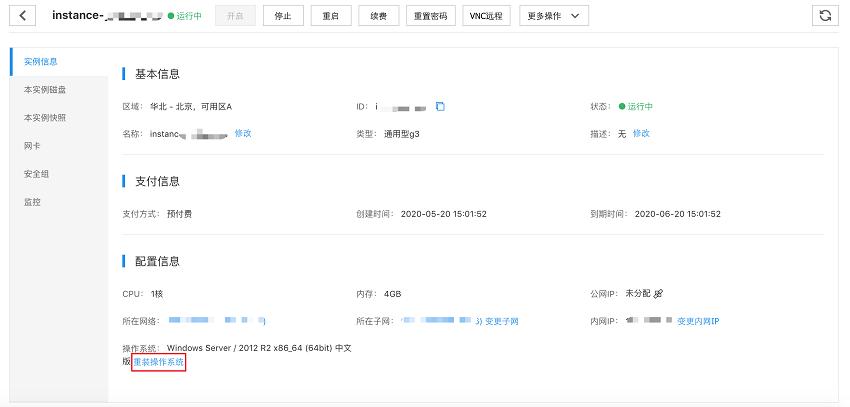This screenshot has width=850, height=407.
Task: Open the 本实例快照 tab
Action: tap(45, 118)
